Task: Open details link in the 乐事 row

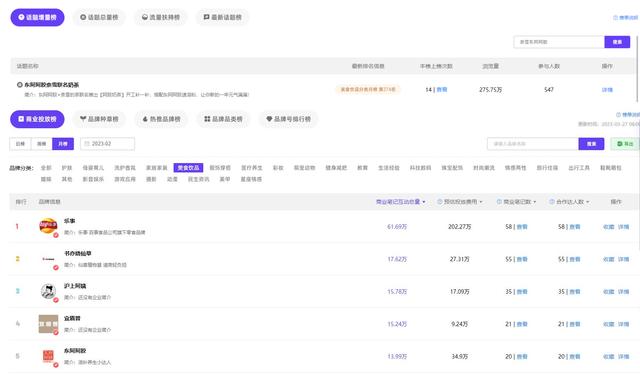Action: (x=623, y=227)
